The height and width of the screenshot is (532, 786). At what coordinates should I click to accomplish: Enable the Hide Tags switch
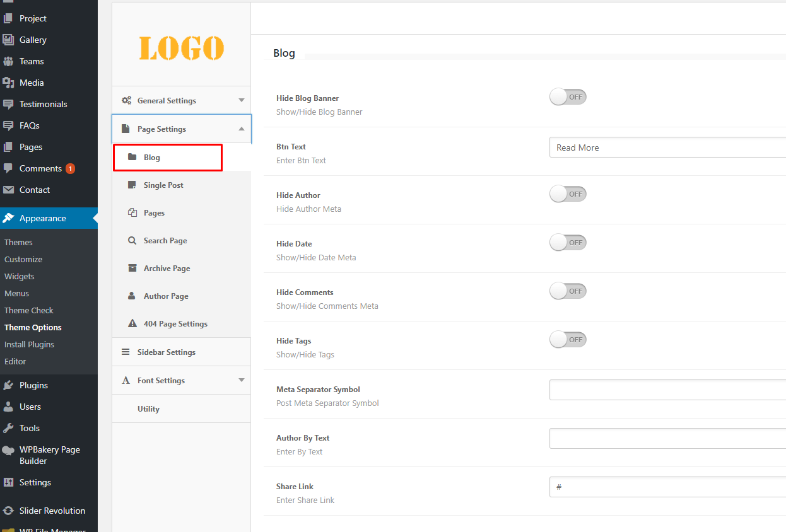568,340
